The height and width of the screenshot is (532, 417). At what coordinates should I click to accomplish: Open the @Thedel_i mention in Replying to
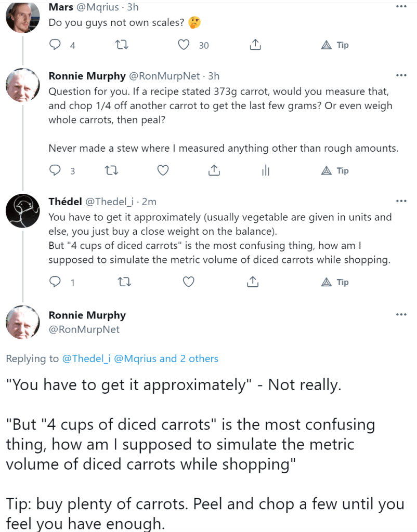tap(86, 358)
